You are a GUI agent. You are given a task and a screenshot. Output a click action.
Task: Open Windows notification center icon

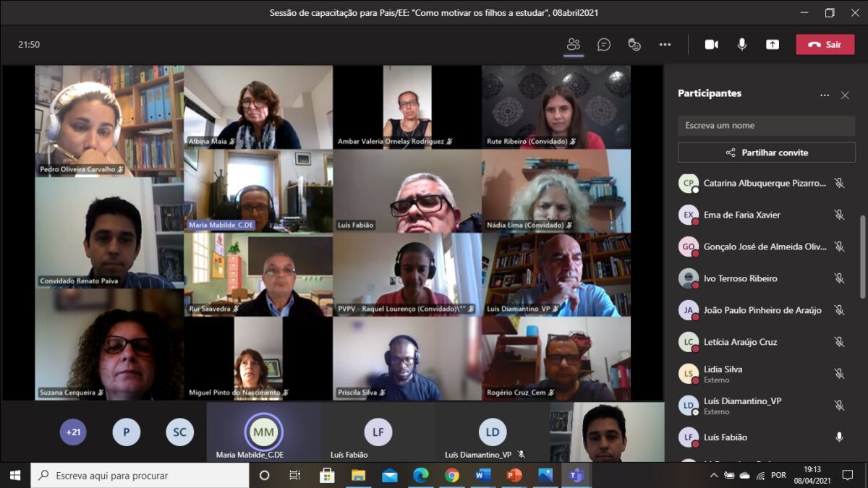pyautogui.click(x=848, y=475)
